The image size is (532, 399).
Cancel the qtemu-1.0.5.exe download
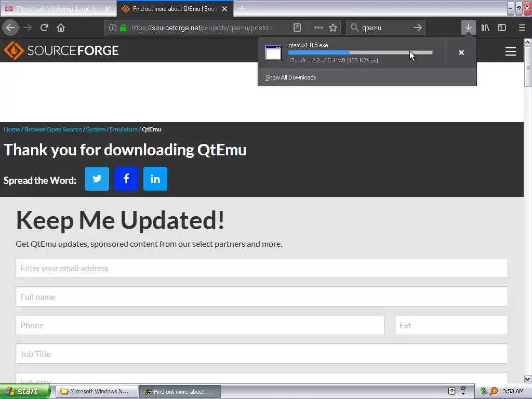[461, 52]
